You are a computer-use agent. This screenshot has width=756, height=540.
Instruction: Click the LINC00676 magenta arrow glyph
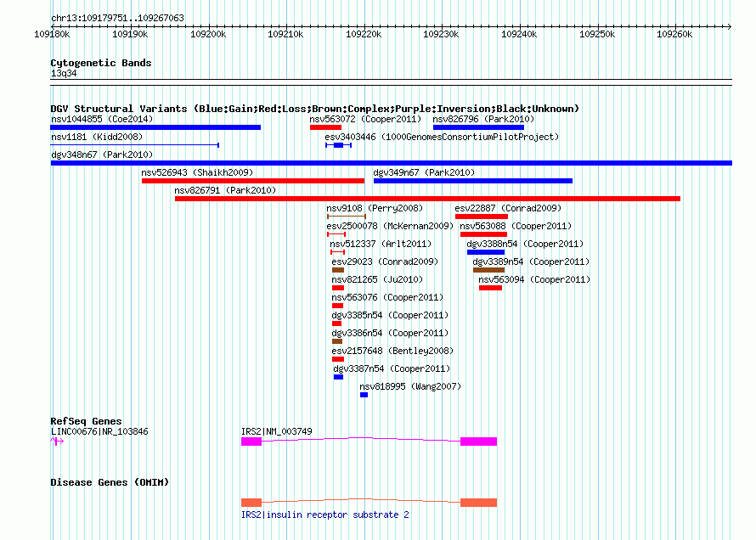coord(57,442)
